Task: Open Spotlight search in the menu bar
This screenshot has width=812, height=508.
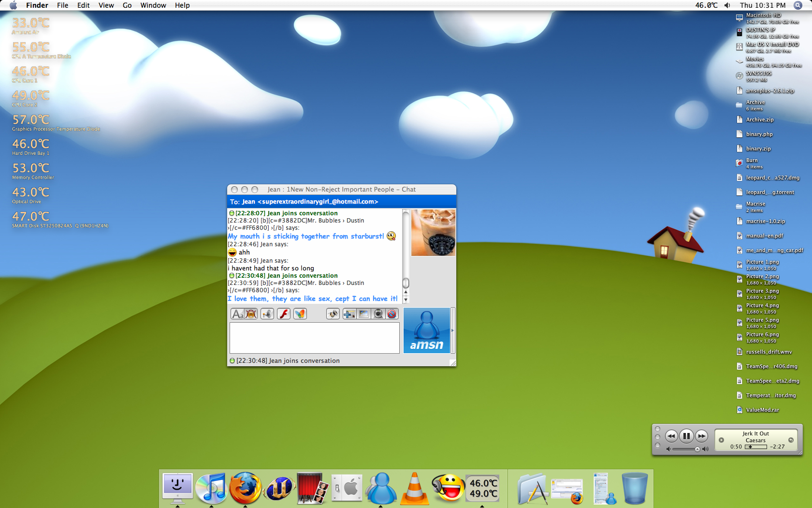Action: 798,5
